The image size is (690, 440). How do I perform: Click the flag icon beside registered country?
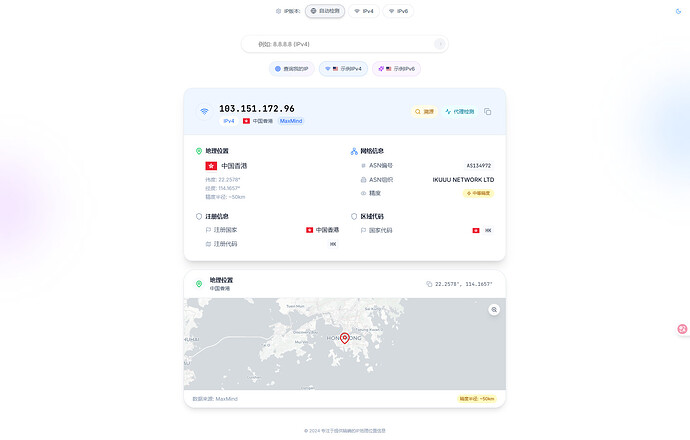click(x=208, y=230)
